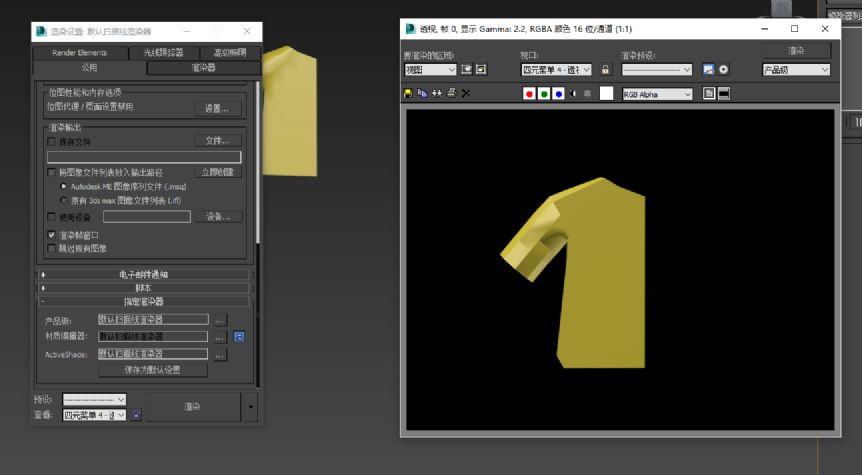Click the Edit Region icon beside area dropdown
Viewport: 862px width, 475px height.
coord(467,69)
